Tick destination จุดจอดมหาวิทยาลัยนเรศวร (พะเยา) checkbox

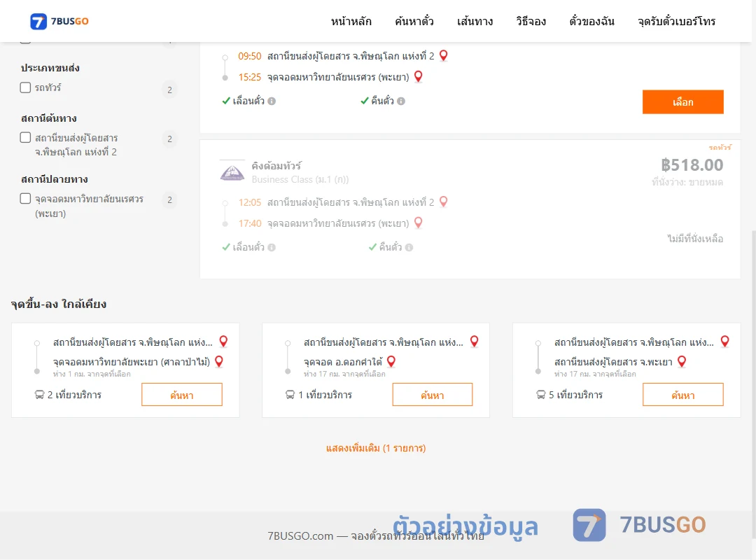[x=26, y=198]
